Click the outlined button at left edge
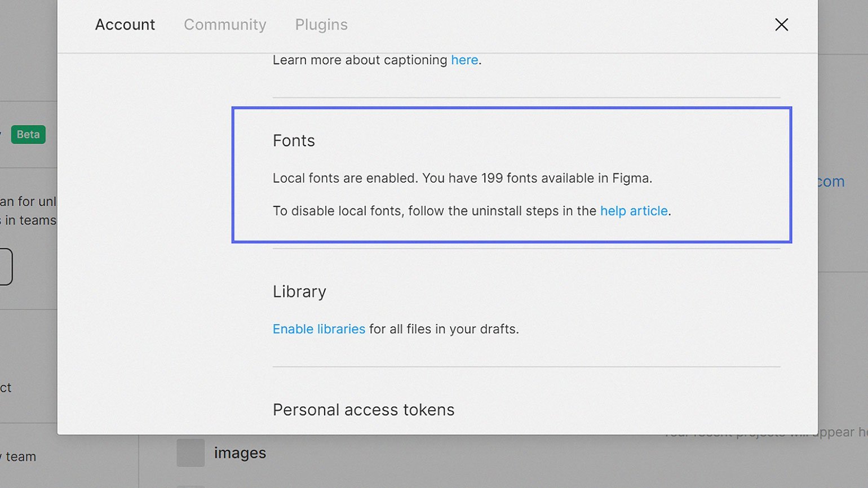 pyautogui.click(x=6, y=267)
